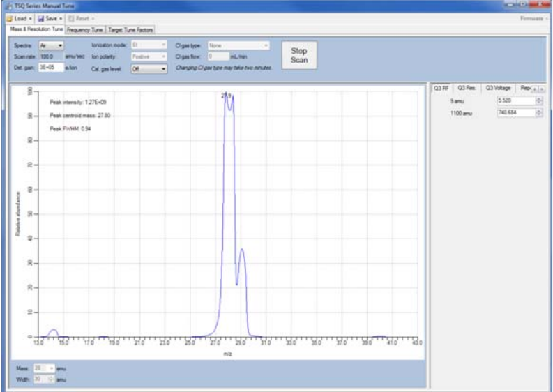
Task: Switch to the Frequency Tune tab
Action: tap(85, 30)
